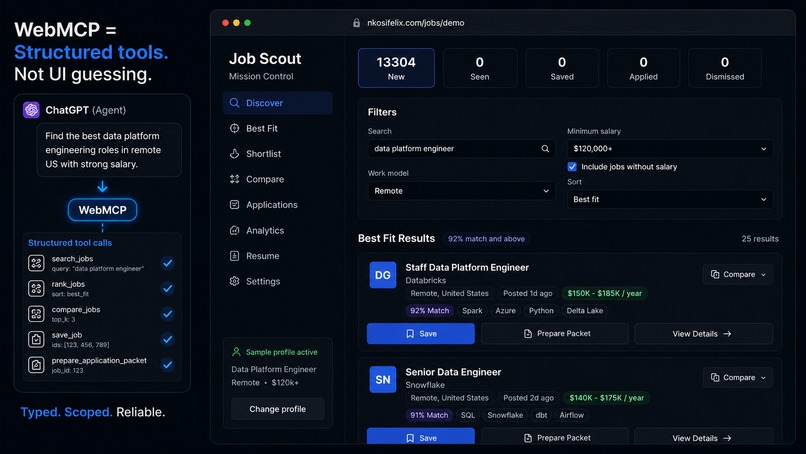
Task: Open the Best Fit sidebar item
Action: 278,129
